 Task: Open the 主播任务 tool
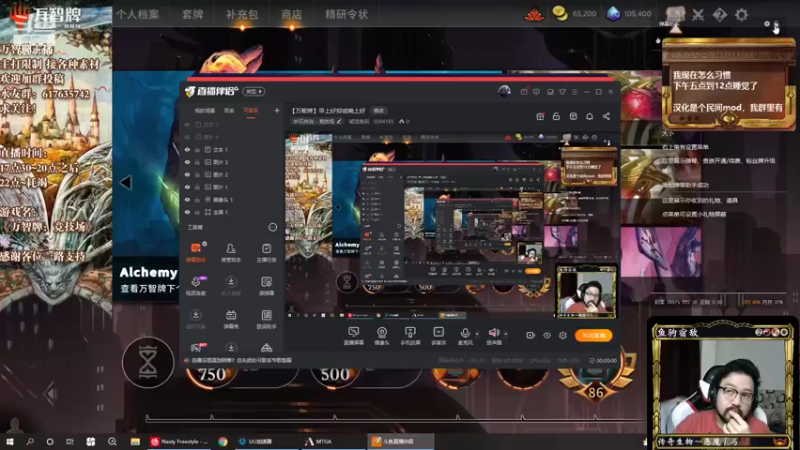tap(266, 252)
